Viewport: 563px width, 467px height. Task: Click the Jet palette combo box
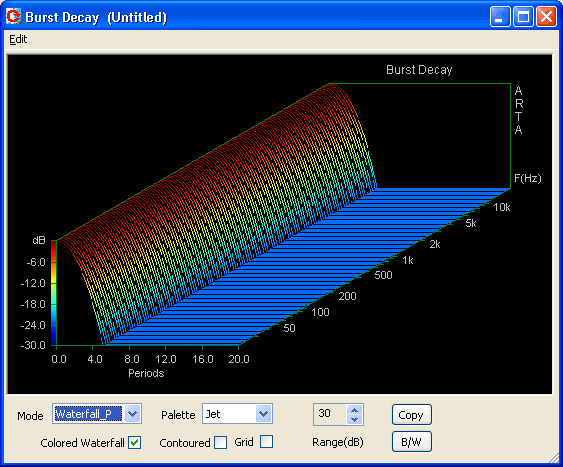(x=237, y=414)
